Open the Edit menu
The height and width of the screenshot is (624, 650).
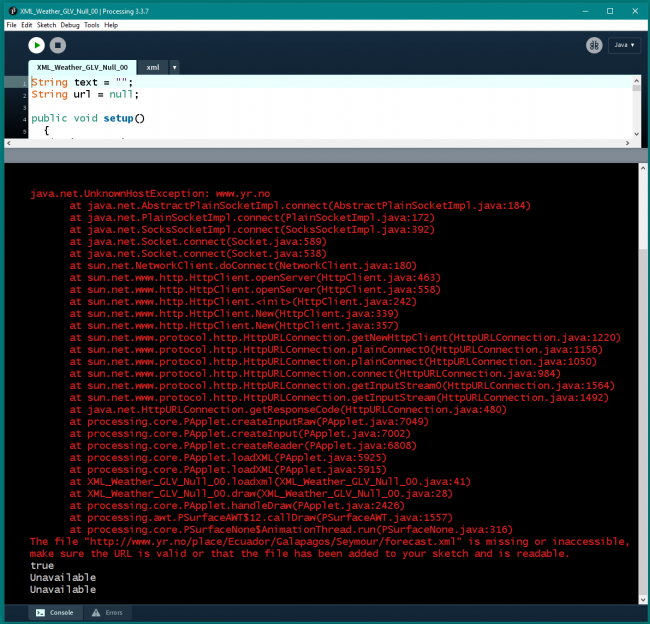[27, 25]
